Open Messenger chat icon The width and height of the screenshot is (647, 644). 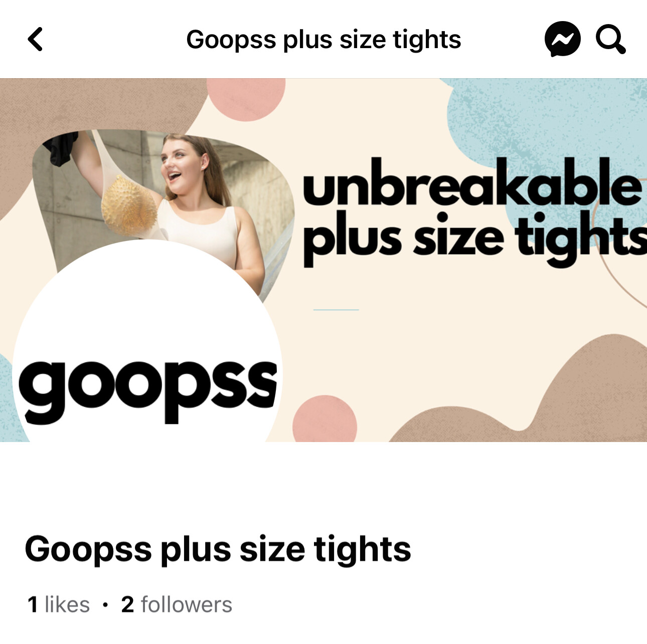pyautogui.click(x=562, y=39)
